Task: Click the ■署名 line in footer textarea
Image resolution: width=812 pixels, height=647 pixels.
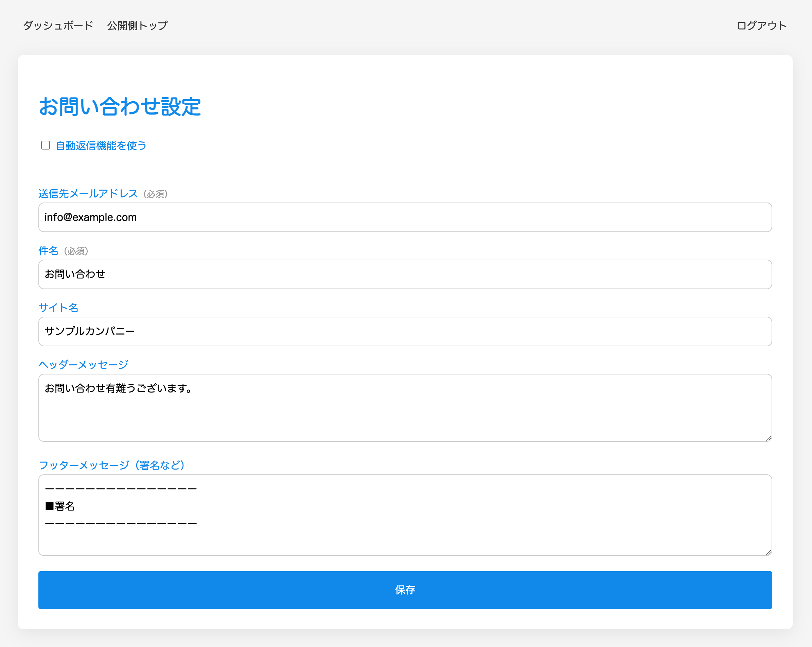Action: (60, 506)
